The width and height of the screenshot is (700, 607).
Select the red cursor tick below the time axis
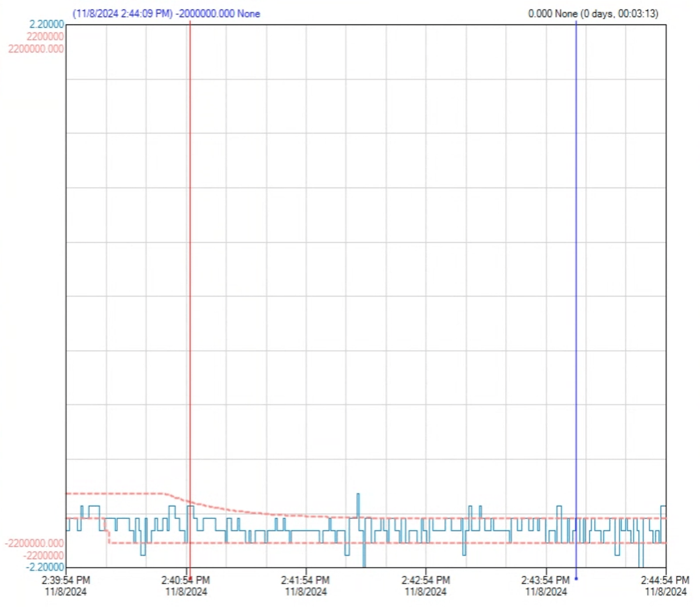point(188,573)
